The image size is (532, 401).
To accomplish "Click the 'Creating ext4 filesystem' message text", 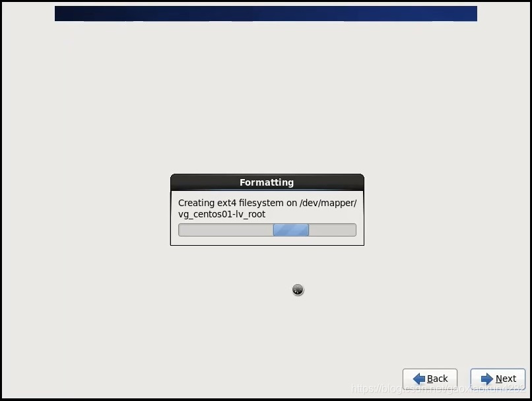I will tap(267, 209).
